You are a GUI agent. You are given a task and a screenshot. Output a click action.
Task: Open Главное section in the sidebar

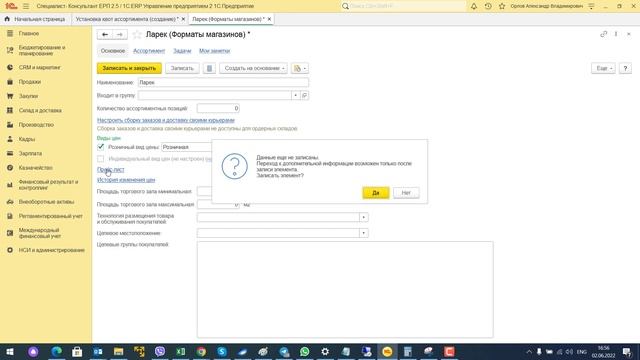pyautogui.click(x=29, y=33)
